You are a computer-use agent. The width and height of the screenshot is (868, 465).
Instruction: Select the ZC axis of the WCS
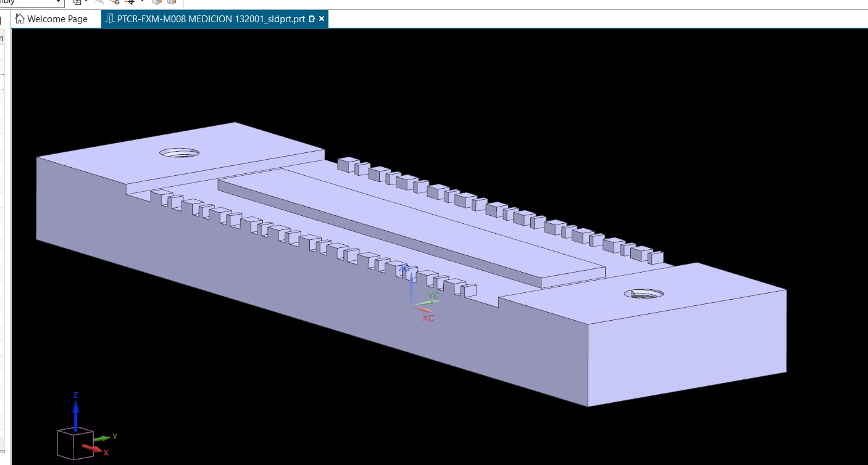[x=411, y=285]
